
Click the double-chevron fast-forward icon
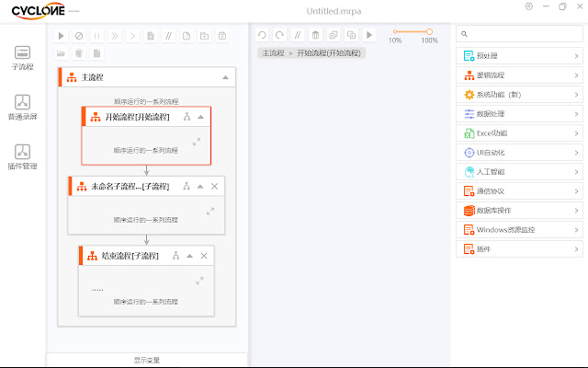(114, 36)
